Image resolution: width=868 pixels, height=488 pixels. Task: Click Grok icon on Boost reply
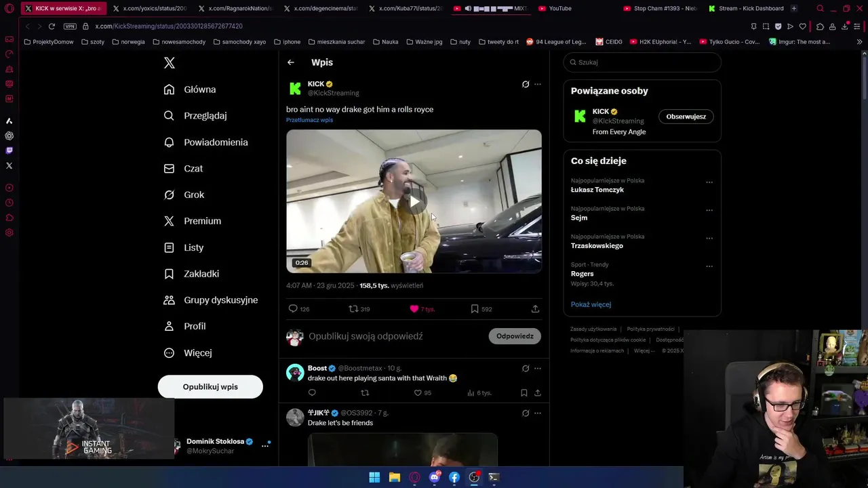526,369
